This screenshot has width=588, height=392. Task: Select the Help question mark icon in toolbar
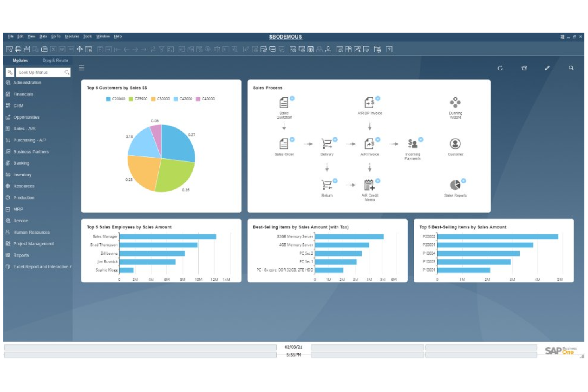pos(390,49)
